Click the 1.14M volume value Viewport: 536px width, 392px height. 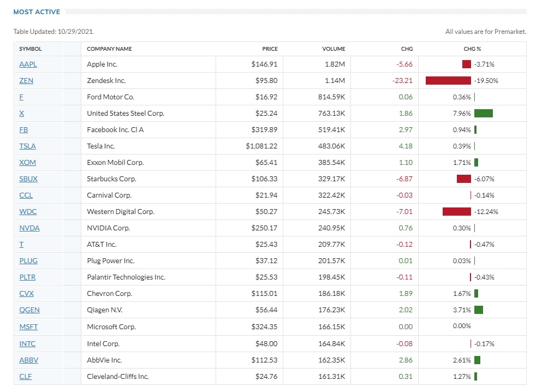click(335, 81)
